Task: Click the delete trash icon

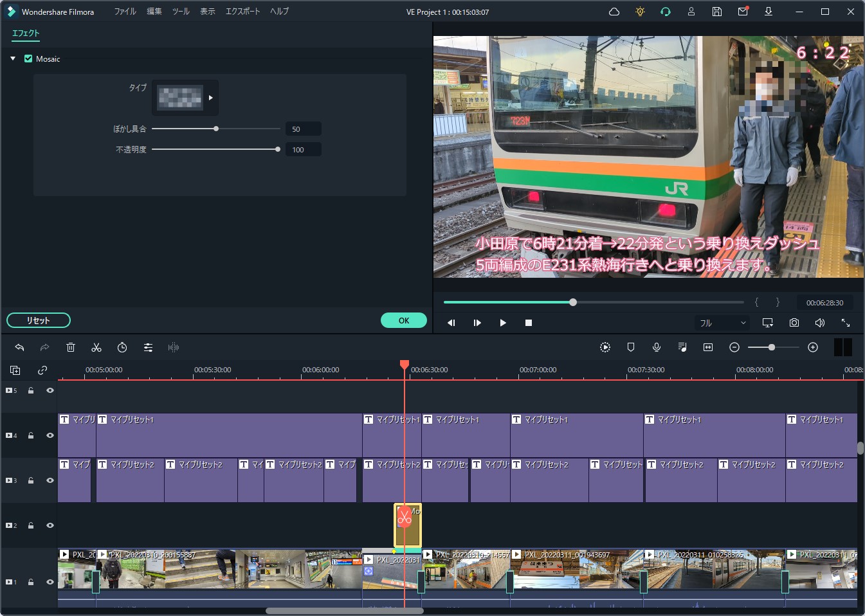Action: coord(71,347)
